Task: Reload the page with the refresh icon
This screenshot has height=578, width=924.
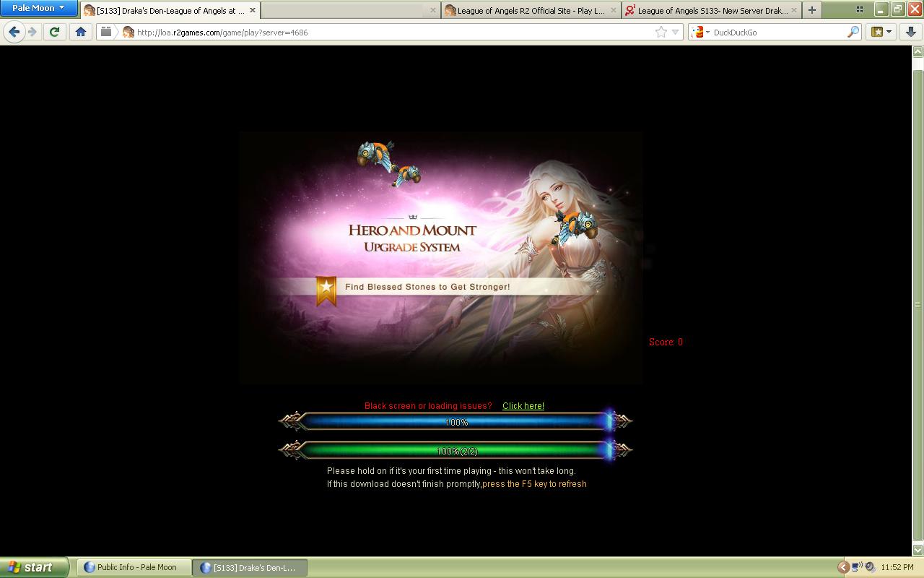Action: pyautogui.click(x=54, y=32)
